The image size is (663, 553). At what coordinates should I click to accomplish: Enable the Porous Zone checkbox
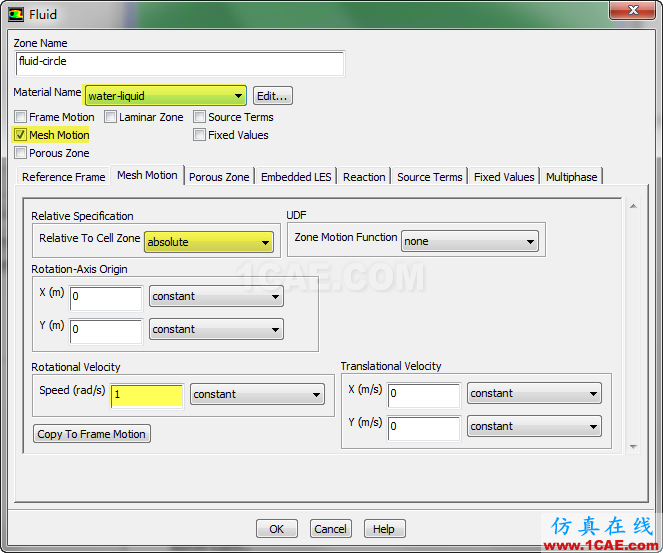21,153
